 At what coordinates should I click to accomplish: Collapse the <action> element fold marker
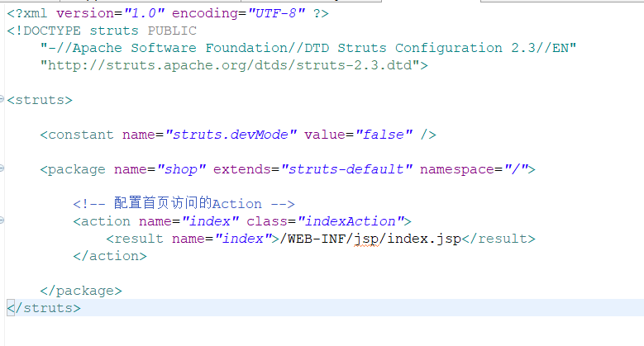2,220
